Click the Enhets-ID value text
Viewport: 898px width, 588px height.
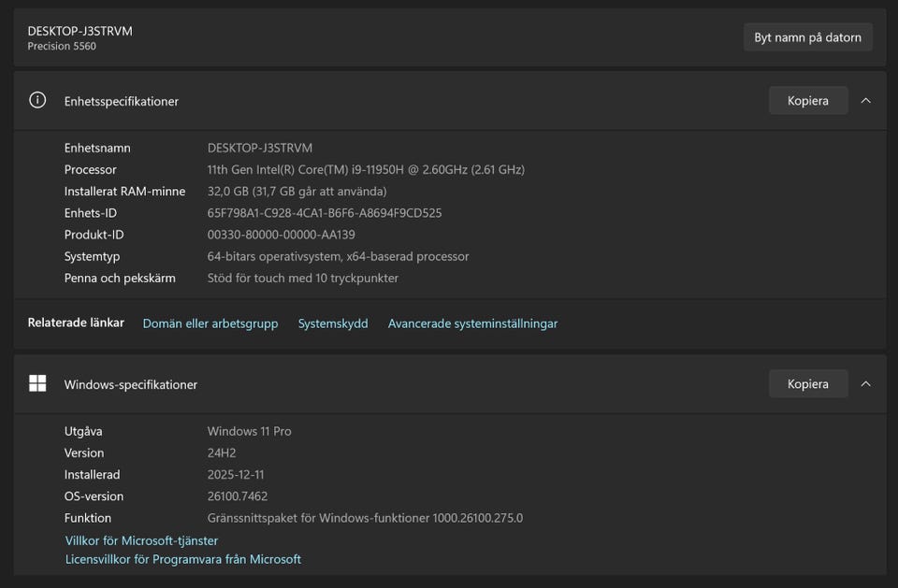(324, 213)
